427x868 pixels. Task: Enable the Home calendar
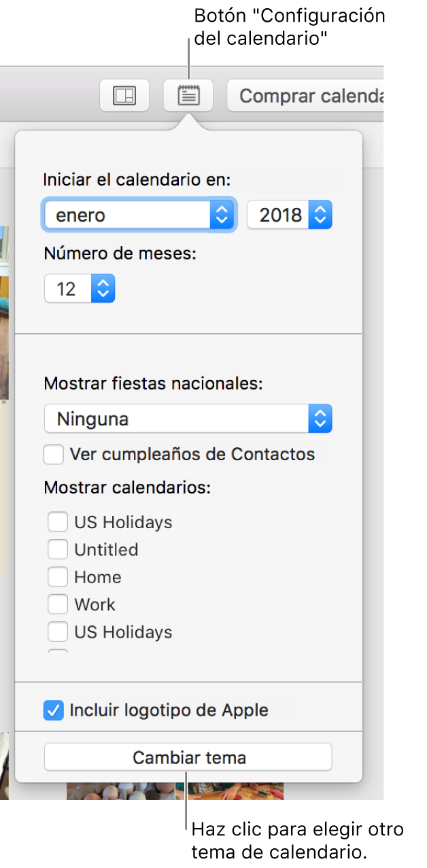tap(58, 576)
